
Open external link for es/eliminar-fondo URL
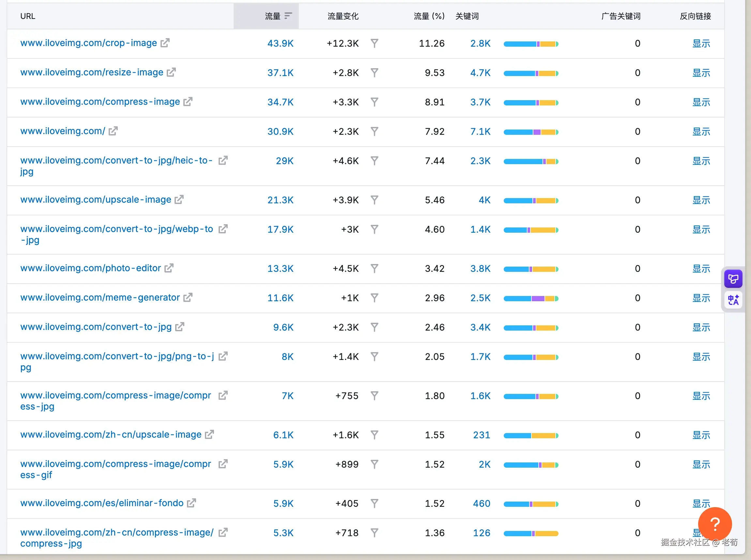[x=192, y=503]
